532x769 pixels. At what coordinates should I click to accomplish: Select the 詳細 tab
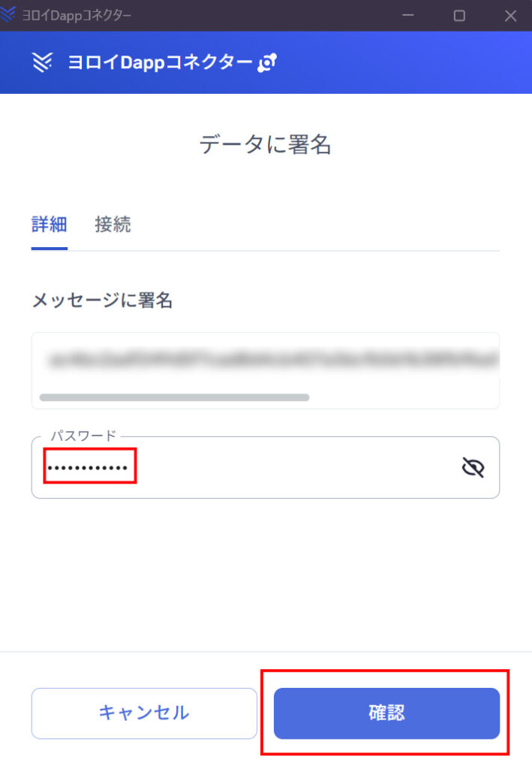click(x=49, y=225)
